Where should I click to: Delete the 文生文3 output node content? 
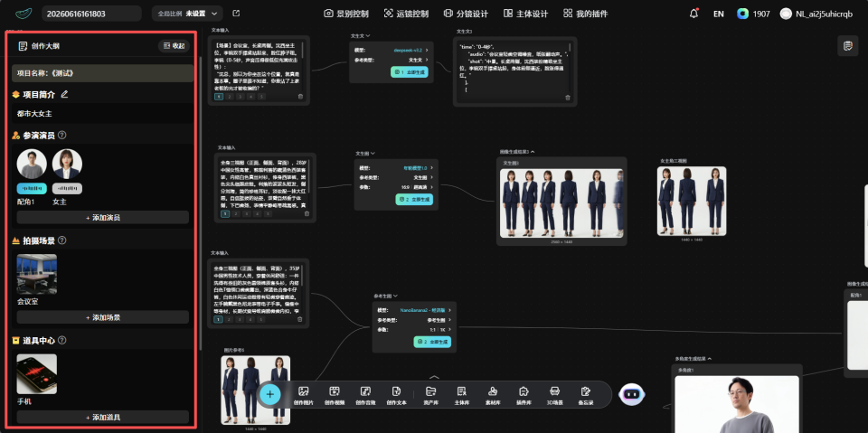[568, 98]
